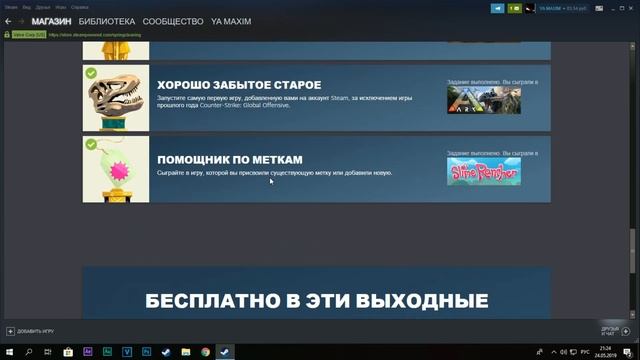Open the volume control in the tray
This screenshot has width=640, height=360.
[x=564, y=352]
